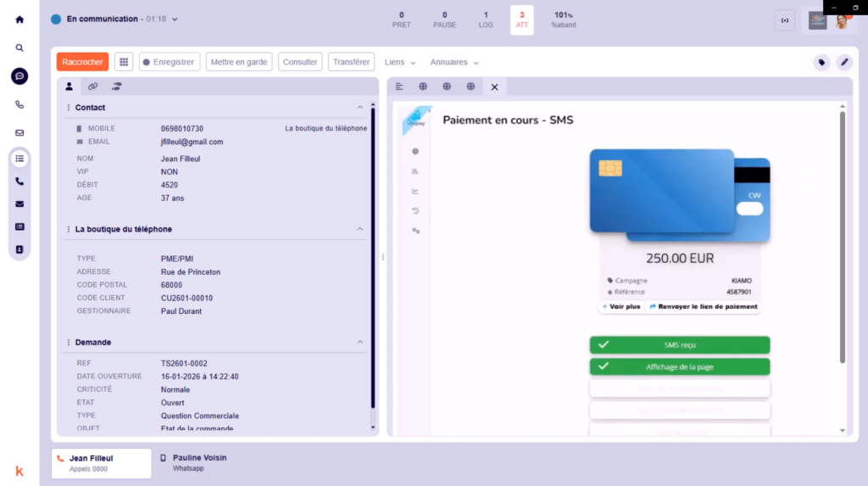Click Renvoyer le lien de paiement

pyautogui.click(x=703, y=306)
